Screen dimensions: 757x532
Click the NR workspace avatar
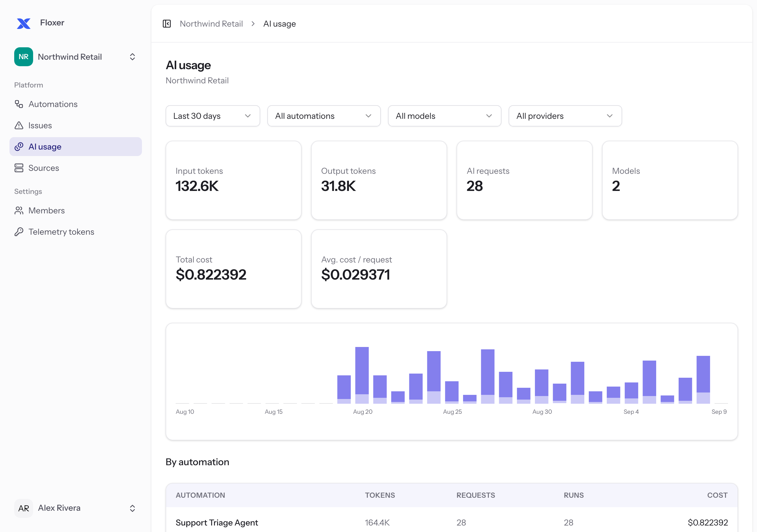(24, 57)
